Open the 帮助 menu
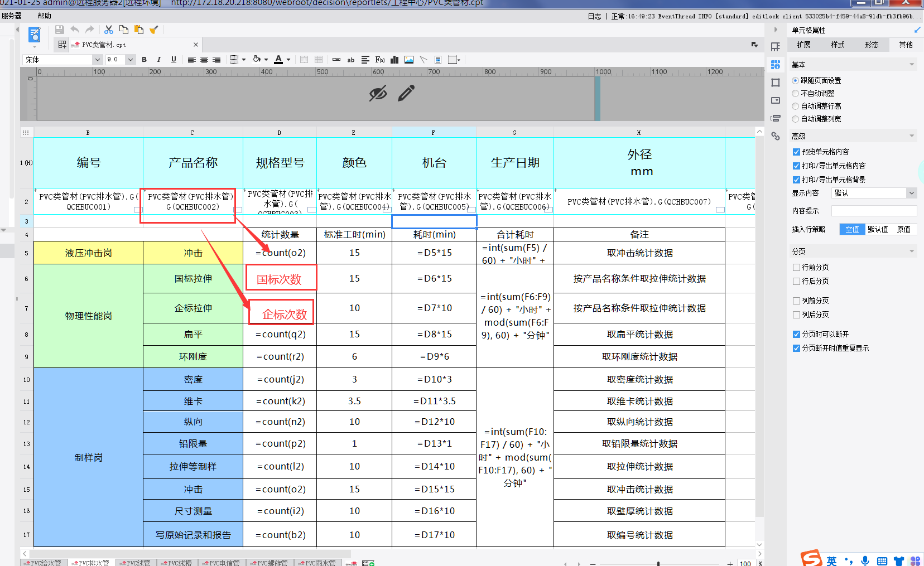 pyautogui.click(x=44, y=16)
